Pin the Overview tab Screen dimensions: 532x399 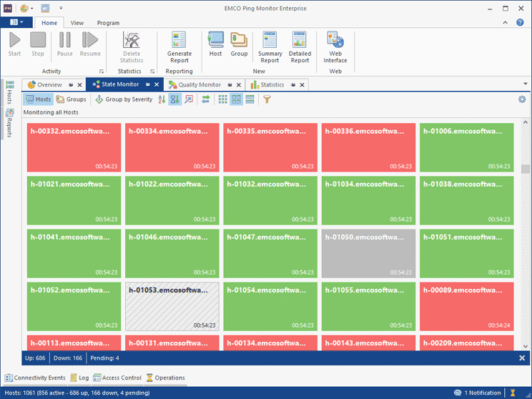click(x=71, y=85)
